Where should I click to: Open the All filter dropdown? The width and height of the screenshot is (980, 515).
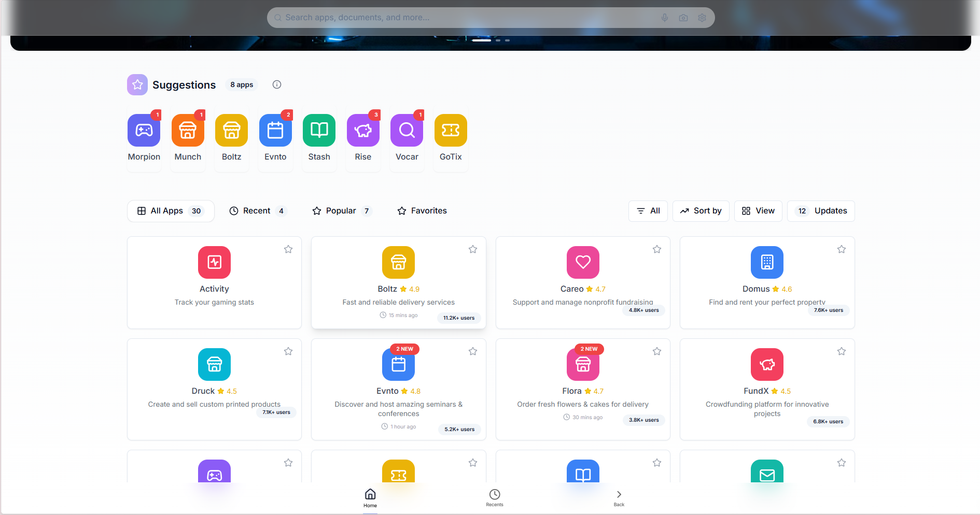[x=648, y=211]
